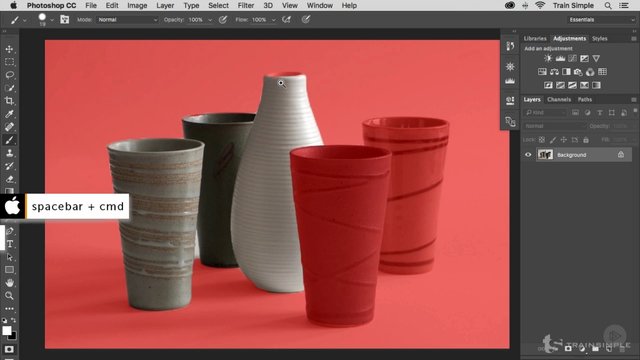
Task: Open the History panel icon in collapsed dock
Action: coord(510,46)
